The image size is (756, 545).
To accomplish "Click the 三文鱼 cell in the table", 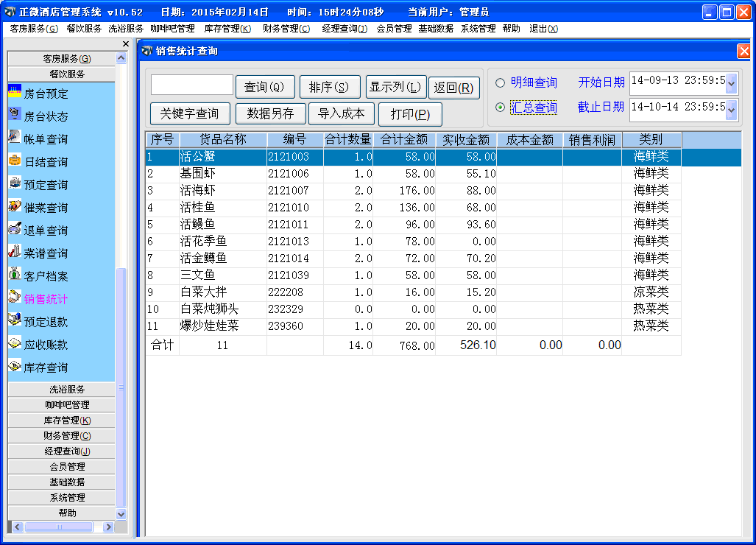I will point(223,275).
